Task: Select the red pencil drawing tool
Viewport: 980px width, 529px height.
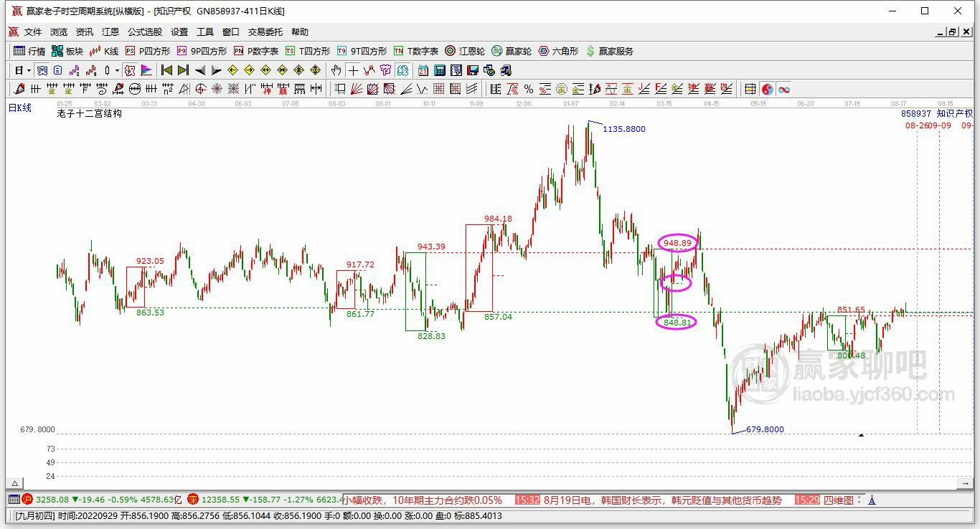Action: pyautogui.click(x=19, y=89)
